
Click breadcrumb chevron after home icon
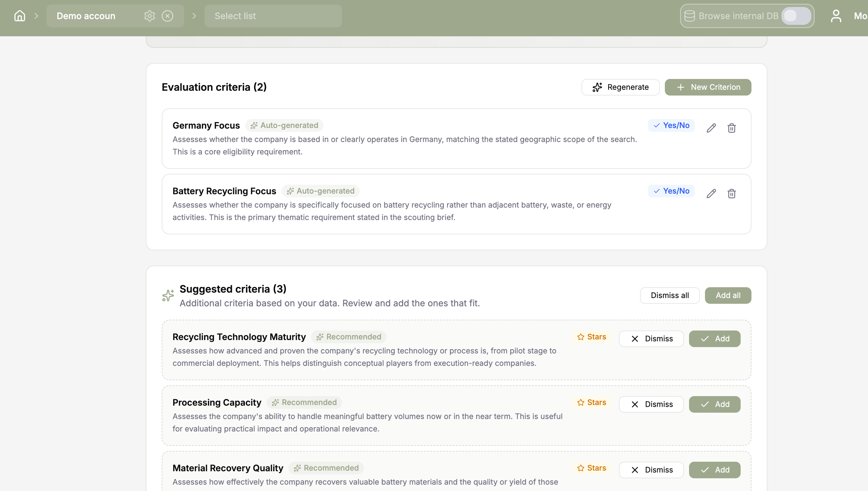[36, 16]
